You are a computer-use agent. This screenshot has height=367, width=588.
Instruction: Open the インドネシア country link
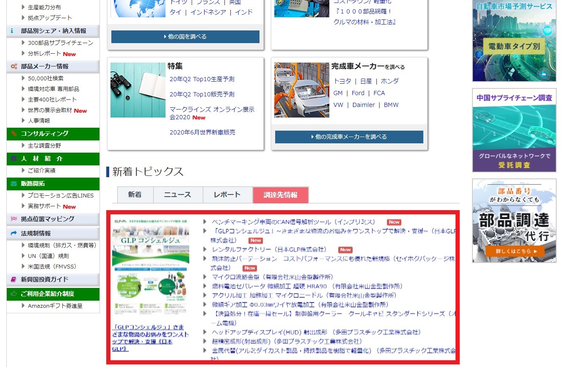click(208, 12)
